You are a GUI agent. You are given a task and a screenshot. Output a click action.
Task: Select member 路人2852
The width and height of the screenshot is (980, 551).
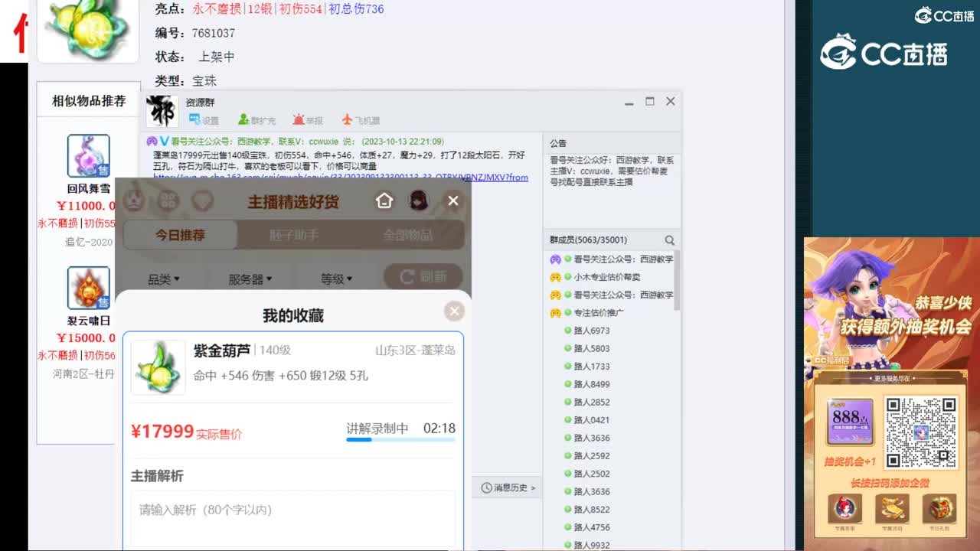coord(591,402)
